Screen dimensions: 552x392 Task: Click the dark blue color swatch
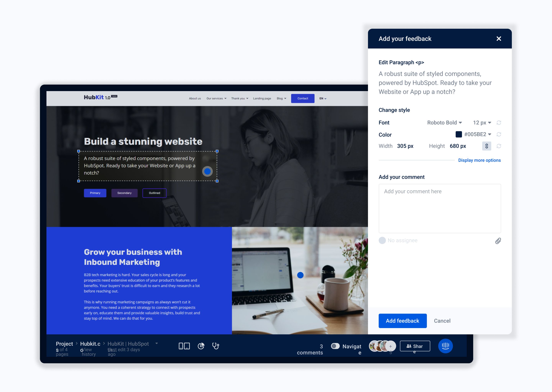[x=458, y=134]
